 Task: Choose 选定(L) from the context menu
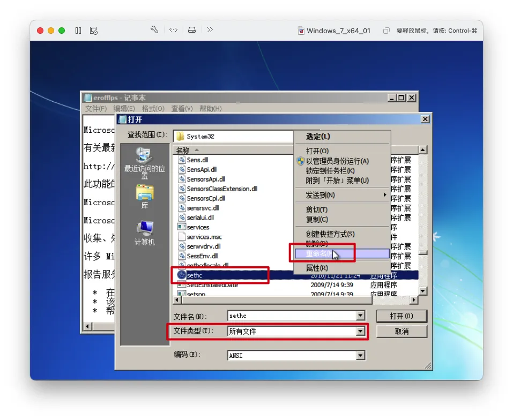[342, 137]
